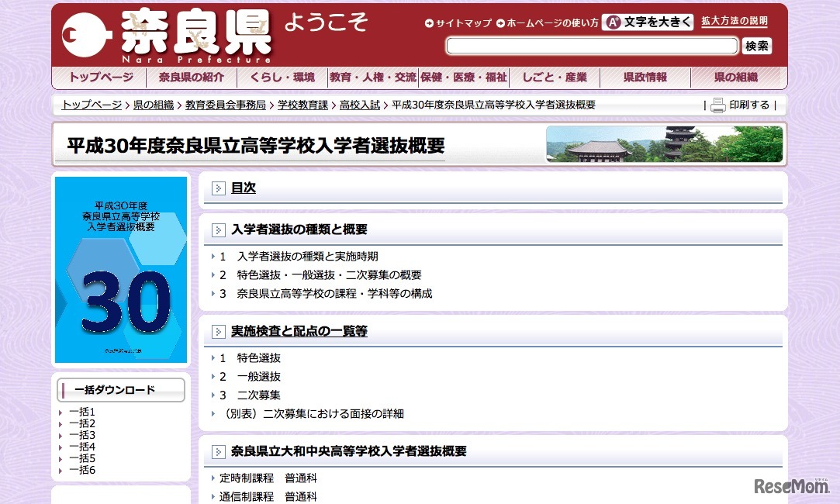840x504 pixels.
Task: Open 3 二次募集 under 実施検査と配点
Action: tap(250, 395)
